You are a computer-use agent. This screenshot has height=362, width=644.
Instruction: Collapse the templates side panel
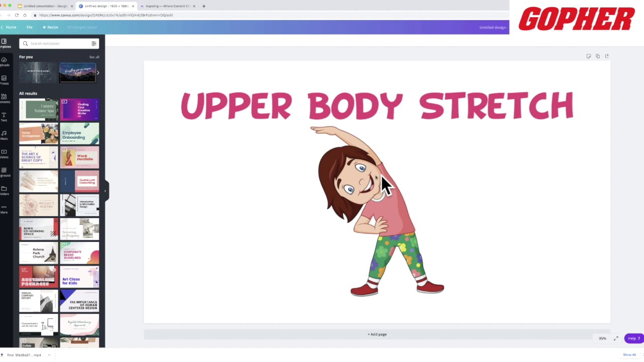point(106,191)
